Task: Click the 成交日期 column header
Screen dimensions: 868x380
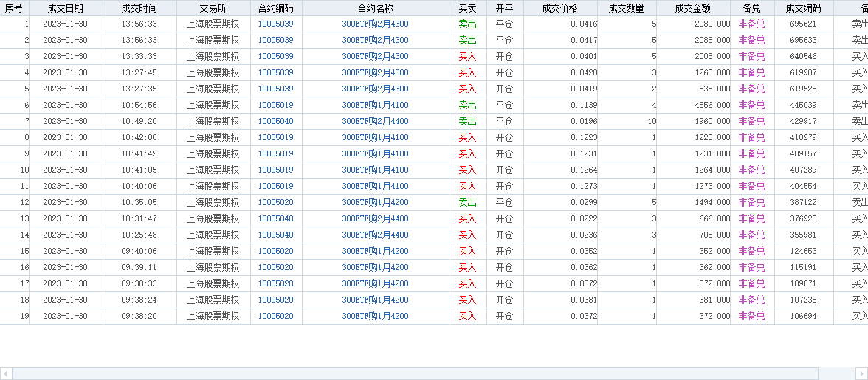Action: [x=65, y=8]
